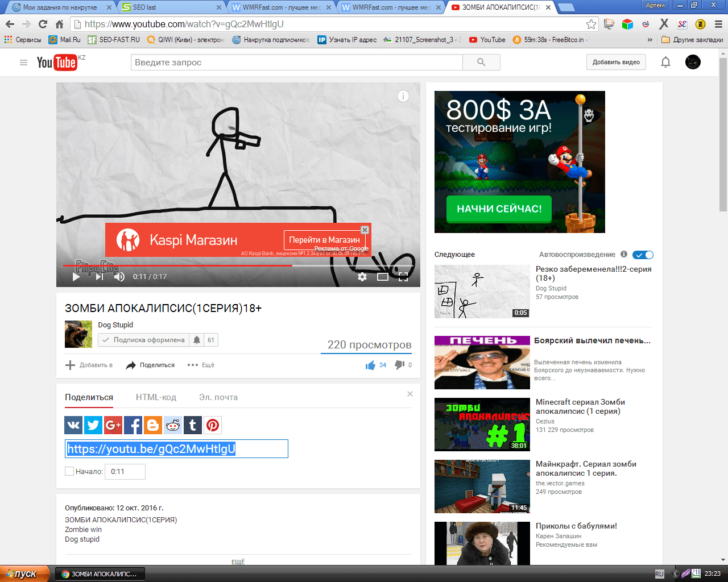Open the Chrome menu
Image resolution: width=728 pixels, height=582 pixels.
click(x=718, y=24)
